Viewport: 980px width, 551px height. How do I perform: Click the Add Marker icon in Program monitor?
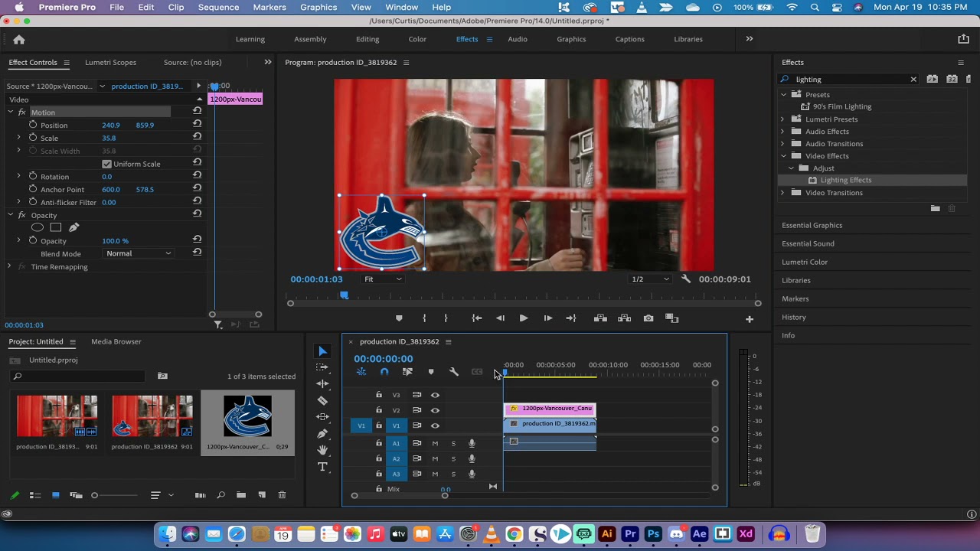pyautogui.click(x=399, y=318)
